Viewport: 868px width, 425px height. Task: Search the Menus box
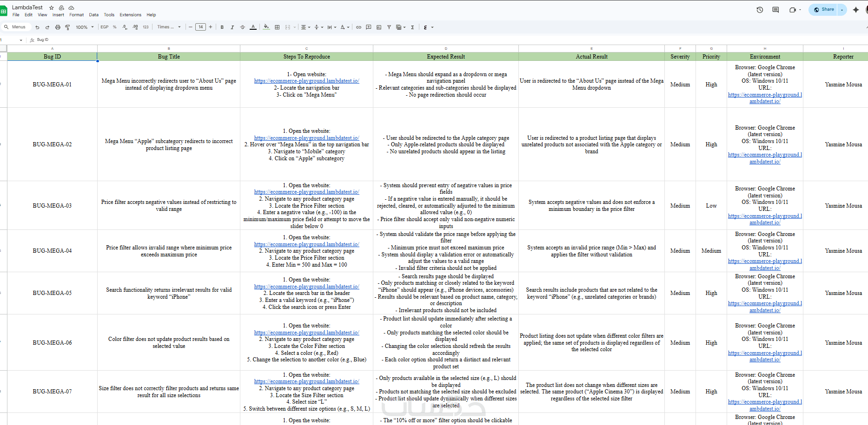pyautogui.click(x=17, y=27)
